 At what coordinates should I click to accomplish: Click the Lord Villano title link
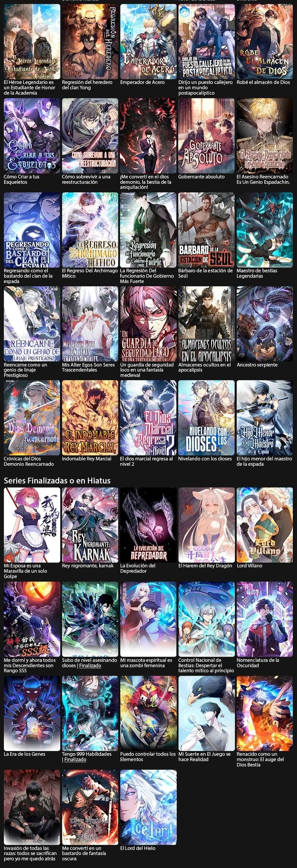pyautogui.click(x=249, y=566)
